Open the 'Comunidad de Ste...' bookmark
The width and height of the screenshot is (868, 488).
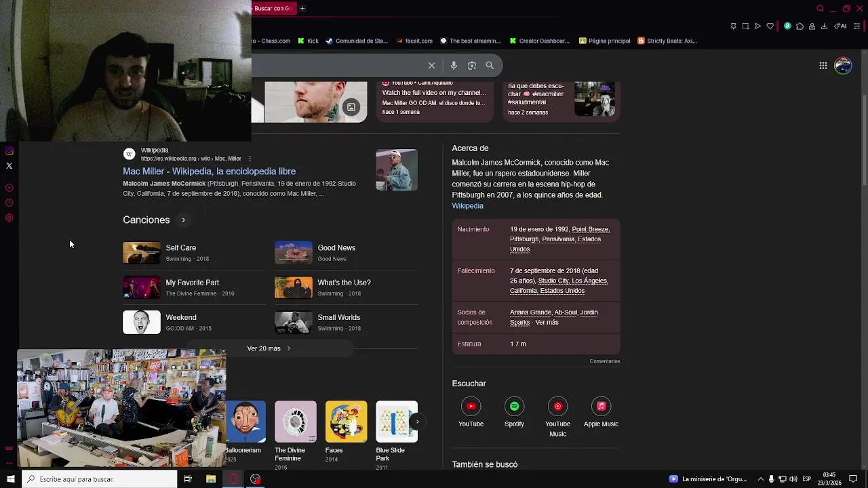(356, 41)
